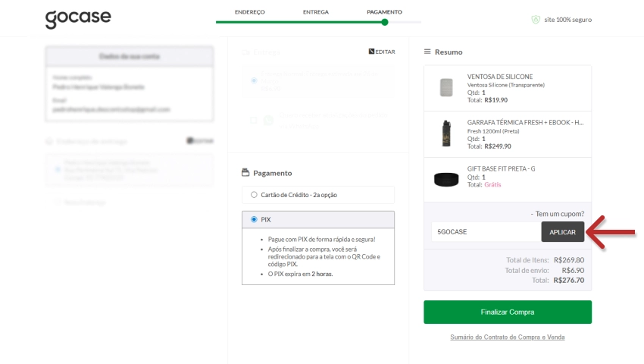Toggle the WhatsApp notifications checkbox

pos(253,120)
